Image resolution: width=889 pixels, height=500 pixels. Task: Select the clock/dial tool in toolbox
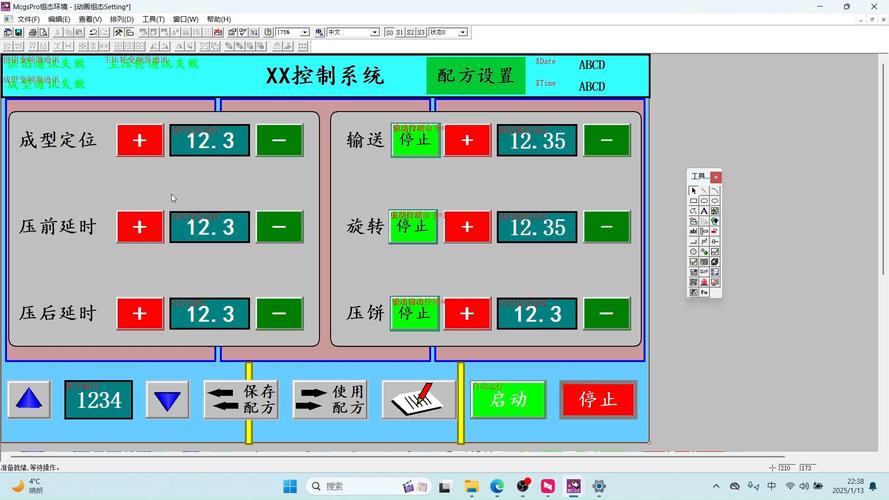point(693,251)
